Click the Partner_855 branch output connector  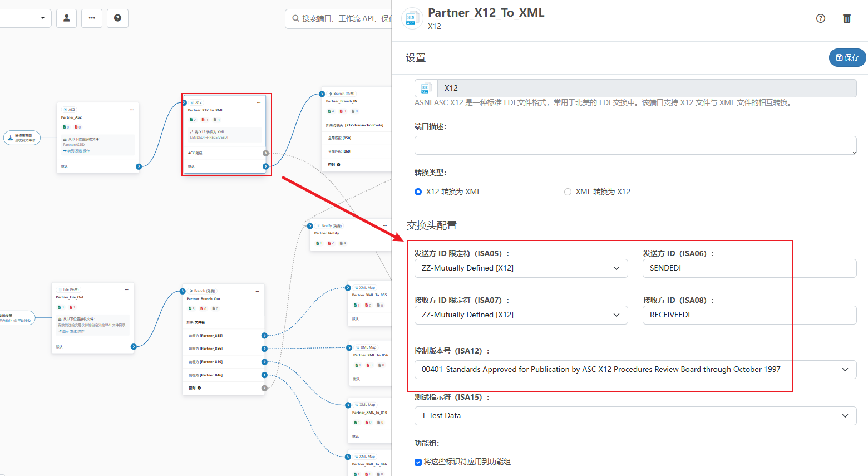[264, 336]
